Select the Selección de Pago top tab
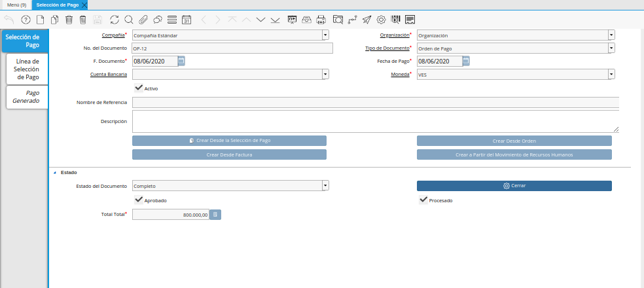The height and width of the screenshot is (288, 644). (58, 5)
